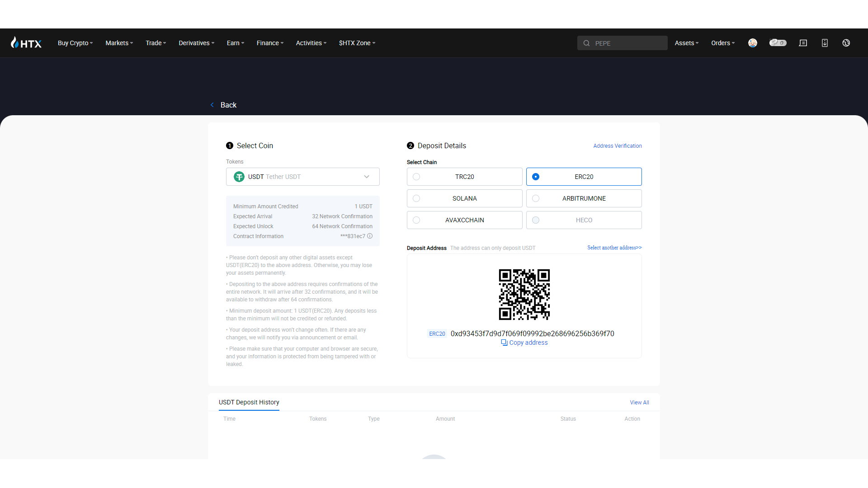Open the Assets menu

click(687, 43)
